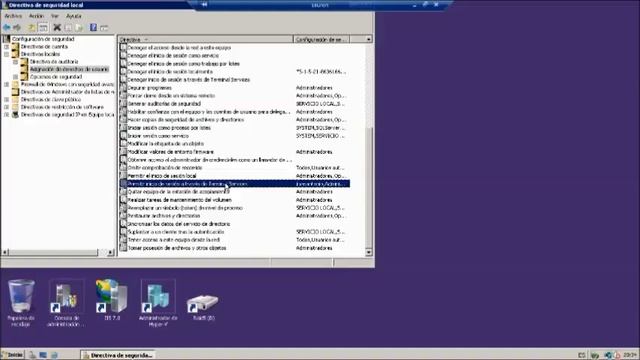Click the Forward arrow in the toolbar
This screenshot has width=640, height=360.
(x=17, y=27)
